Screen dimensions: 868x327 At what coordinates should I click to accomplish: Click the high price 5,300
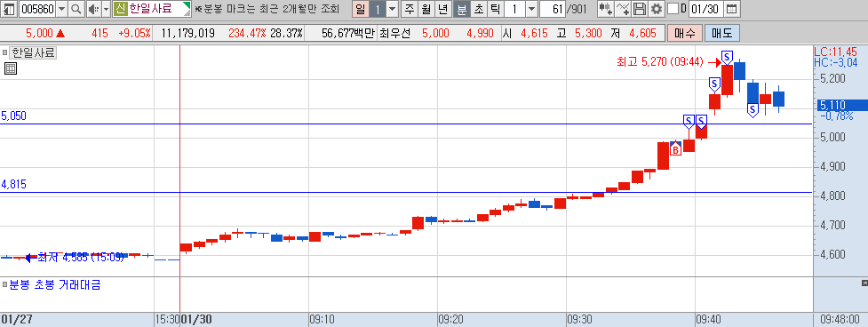point(588,34)
